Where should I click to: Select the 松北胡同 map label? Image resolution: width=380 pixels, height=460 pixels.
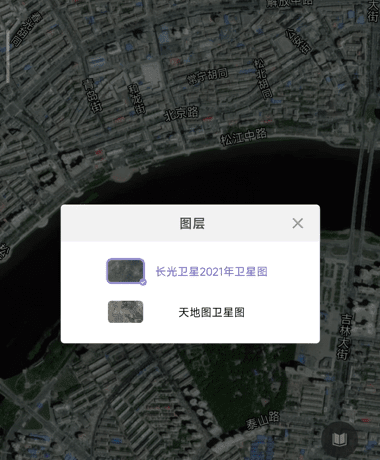pos(263,79)
